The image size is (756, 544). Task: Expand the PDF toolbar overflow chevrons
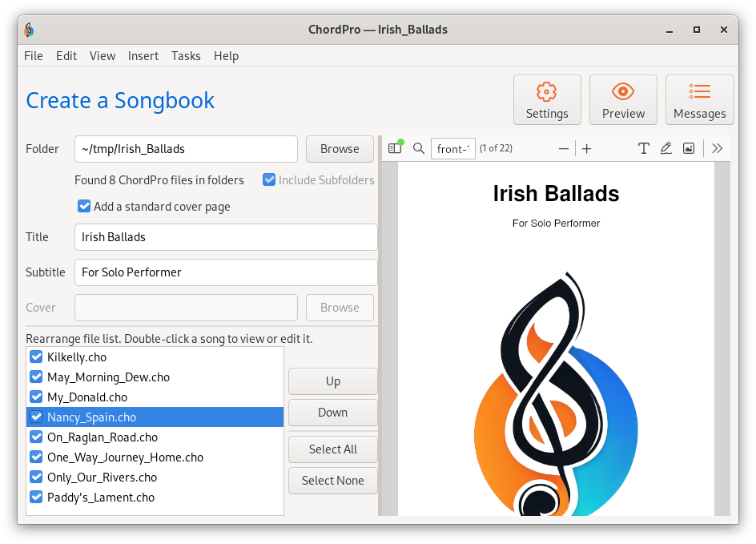click(x=717, y=148)
